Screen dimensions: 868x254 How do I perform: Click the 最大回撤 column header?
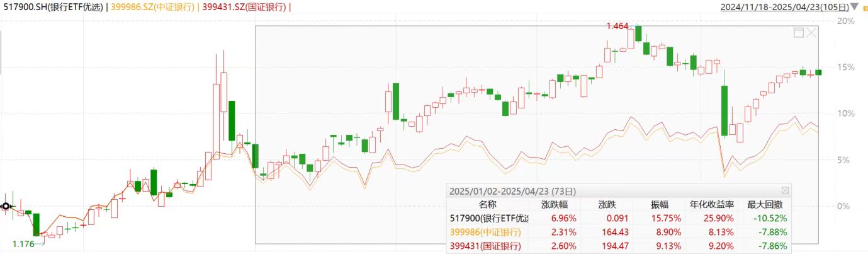point(764,204)
